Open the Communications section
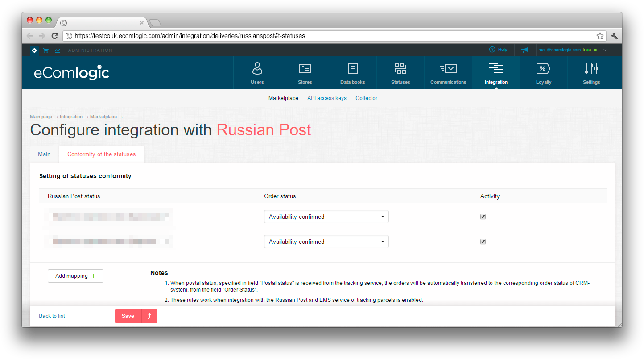Screen dimensions: 644x359 click(x=448, y=73)
